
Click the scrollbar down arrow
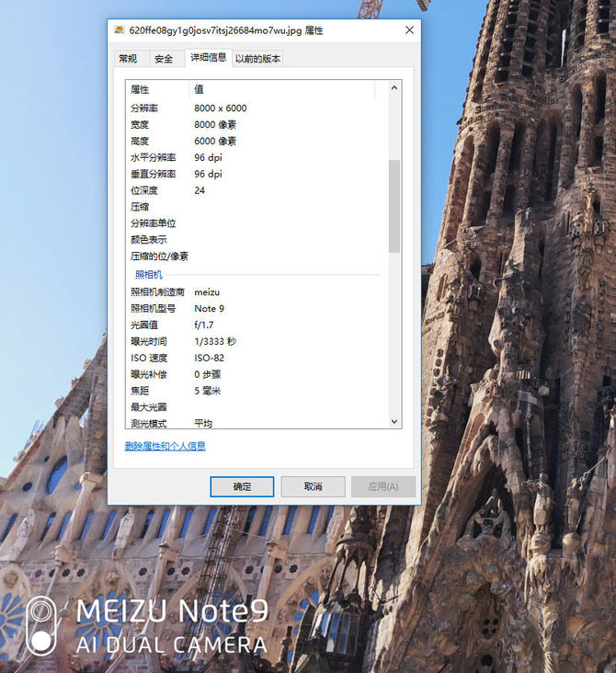tap(394, 421)
